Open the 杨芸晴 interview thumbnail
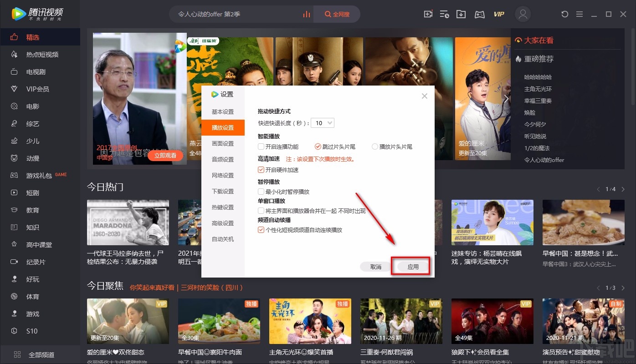636x364 pixels. (492, 222)
